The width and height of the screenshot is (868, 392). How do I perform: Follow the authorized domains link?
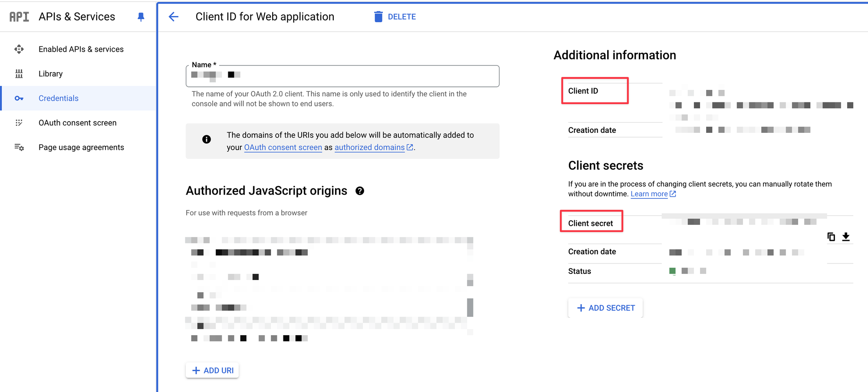point(369,148)
